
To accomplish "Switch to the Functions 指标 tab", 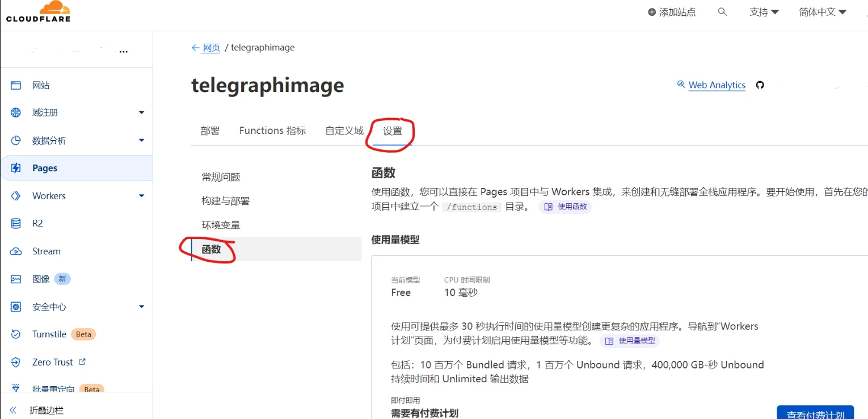I will [x=272, y=131].
